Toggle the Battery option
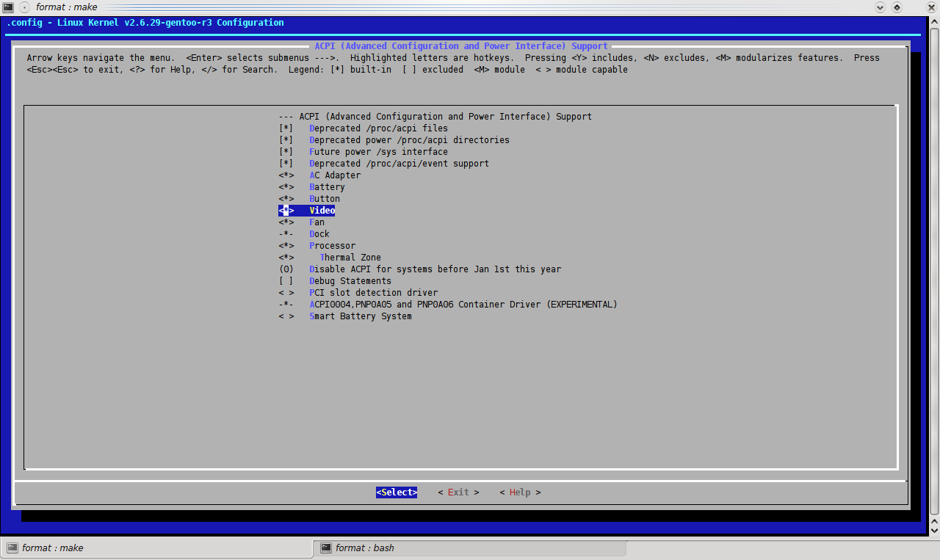The width and height of the screenshot is (940, 560). 311,187
